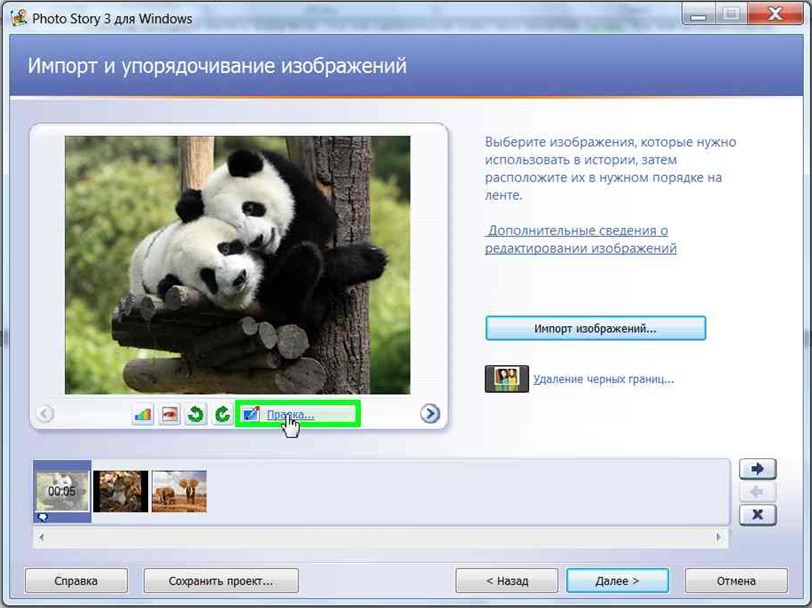Click the Справка help button

coord(76,581)
